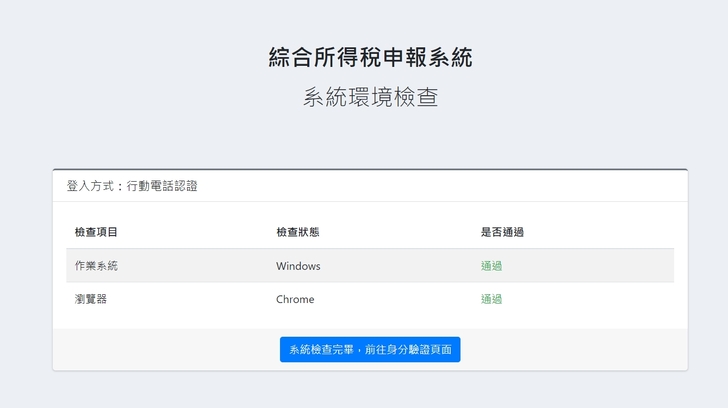Click 通過 in the 瀏覽器 row
The width and height of the screenshot is (728, 408).
coord(491,299)
